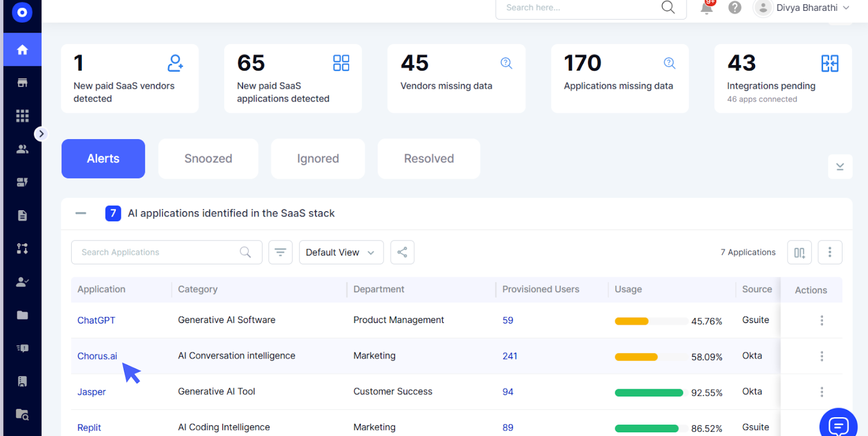Image resolution: width=868 pixels, height=436 pixels.
Task: Open the Home page from sidebar
Action: click(22, 50)
